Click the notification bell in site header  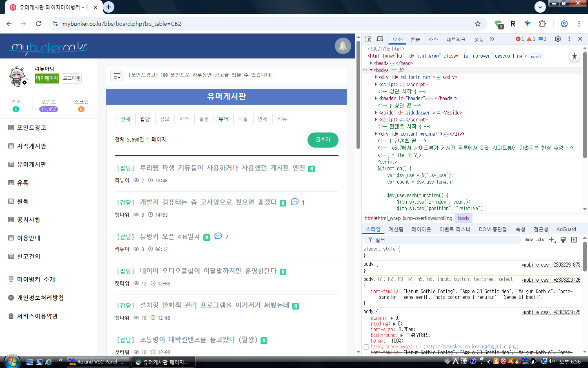[x=343, y=46]
